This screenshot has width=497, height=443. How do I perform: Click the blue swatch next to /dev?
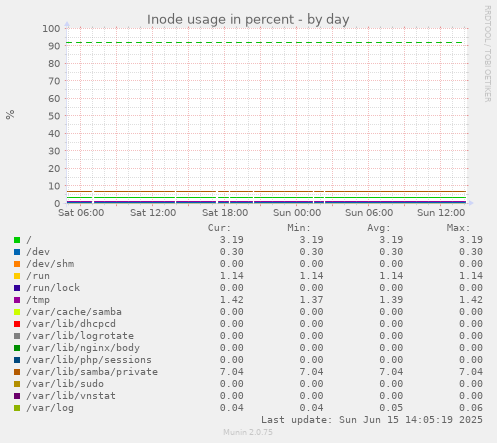[x=17, y=252]
